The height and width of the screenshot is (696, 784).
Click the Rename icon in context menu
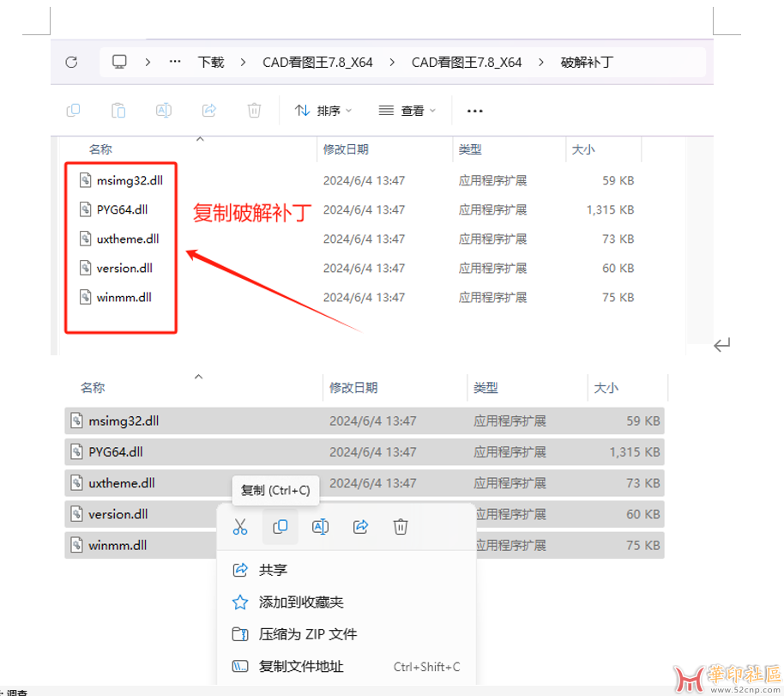(x=320, y=527)
